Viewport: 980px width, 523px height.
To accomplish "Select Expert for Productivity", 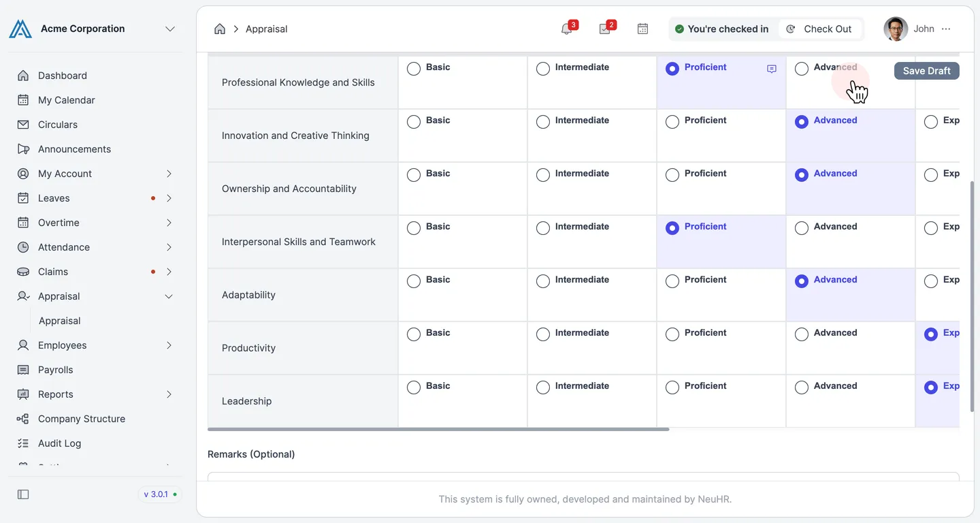I will 931,334.
